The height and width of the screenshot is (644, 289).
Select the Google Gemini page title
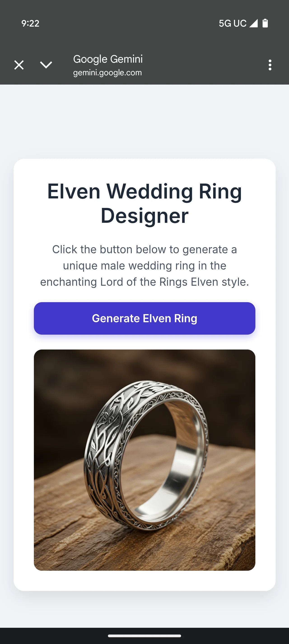coord(108,59)
